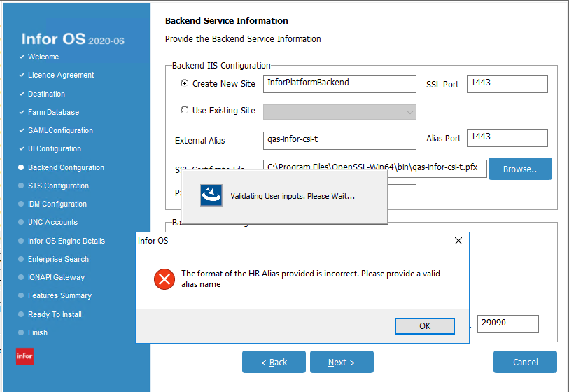Open the Use Existing Site dropdown
This screenshot has height=392, width=569.
[339, 112]
